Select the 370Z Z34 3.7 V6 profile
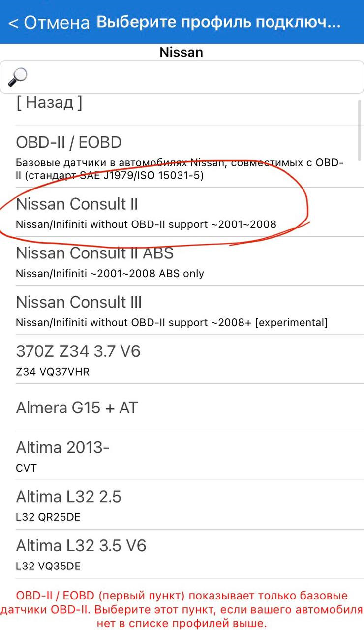Screen dimensions: 364x630 (182, 360)
